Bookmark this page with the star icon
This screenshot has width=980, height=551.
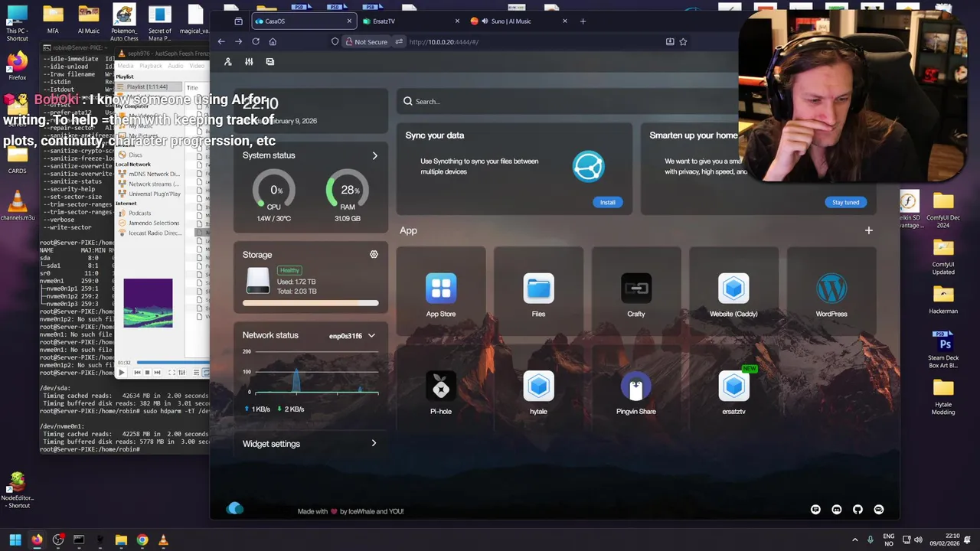[x=683, y=41]
